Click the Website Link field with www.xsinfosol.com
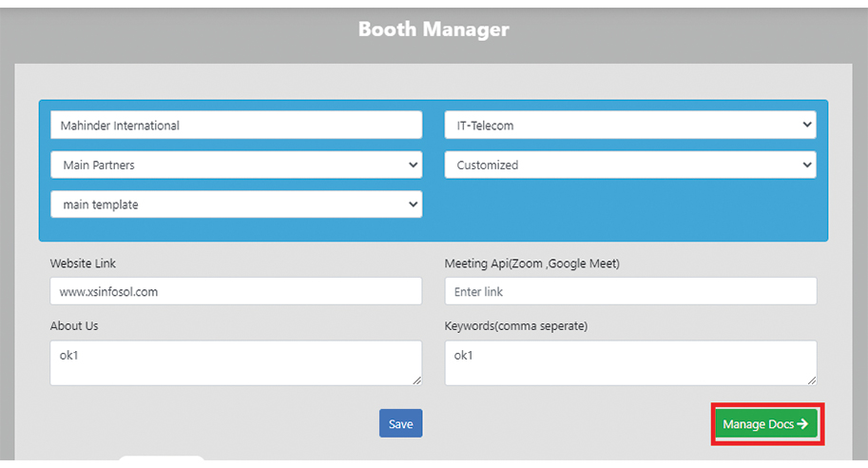Screen dimensions: 868x468 (x=236, y=292)
